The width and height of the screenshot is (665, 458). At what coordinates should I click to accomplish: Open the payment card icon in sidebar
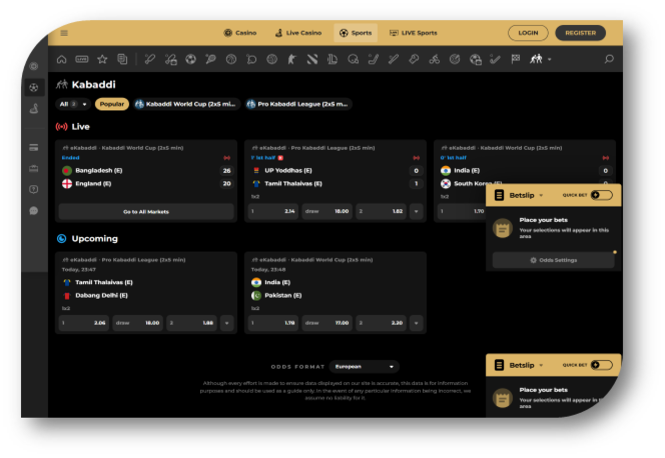34,148
